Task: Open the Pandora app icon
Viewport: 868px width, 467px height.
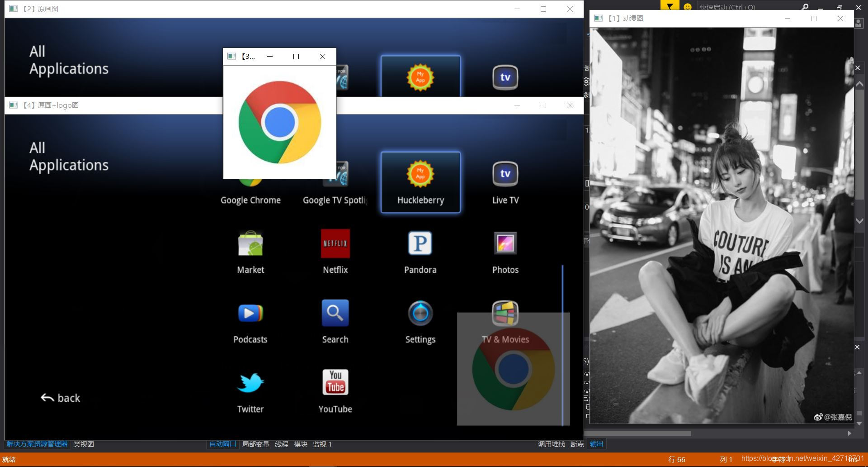Action: (420, 243)
